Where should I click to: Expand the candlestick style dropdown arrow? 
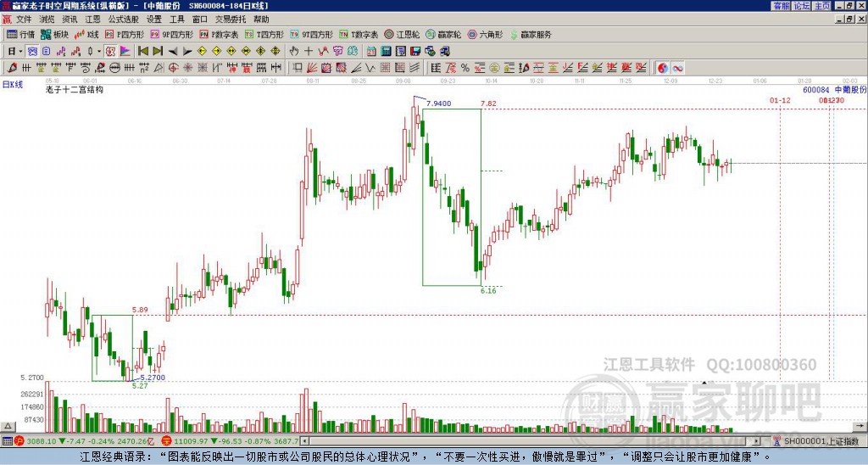tap(99, 52)
